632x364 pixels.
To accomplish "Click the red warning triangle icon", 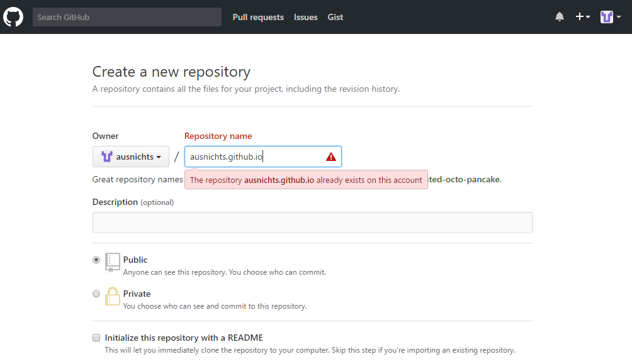I will click(331, 157).
